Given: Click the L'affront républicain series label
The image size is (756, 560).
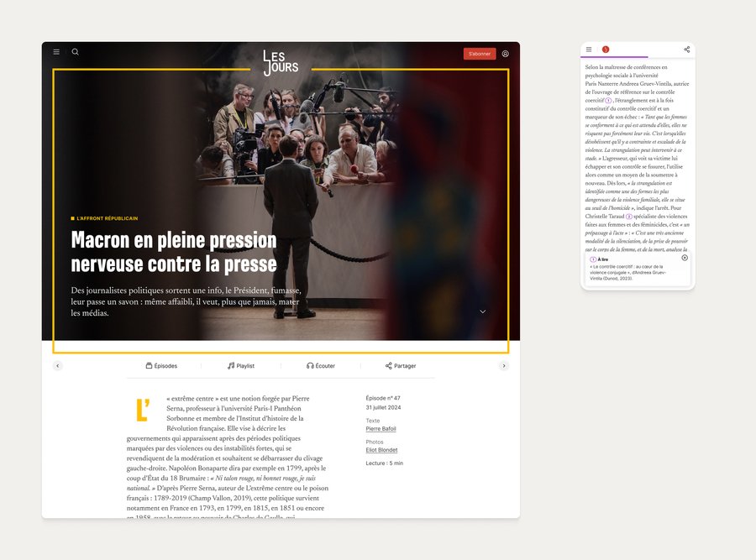Looking at the screenshot, I should 107,218.
